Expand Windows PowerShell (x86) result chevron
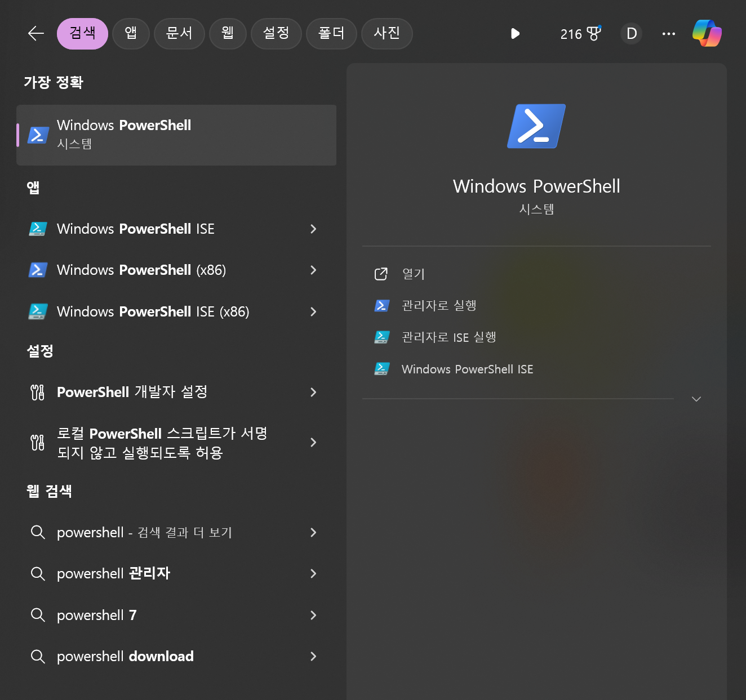The height and width of the screenshot is (700, 746). (313, 270)
